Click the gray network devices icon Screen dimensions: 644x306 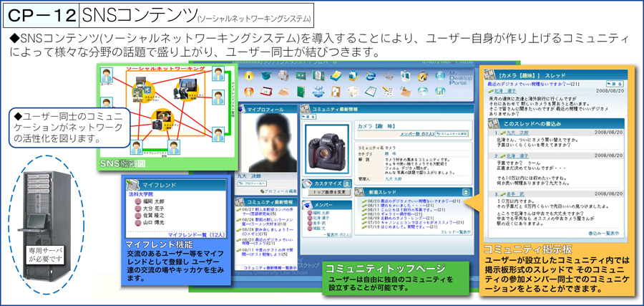tap(388, 76)
